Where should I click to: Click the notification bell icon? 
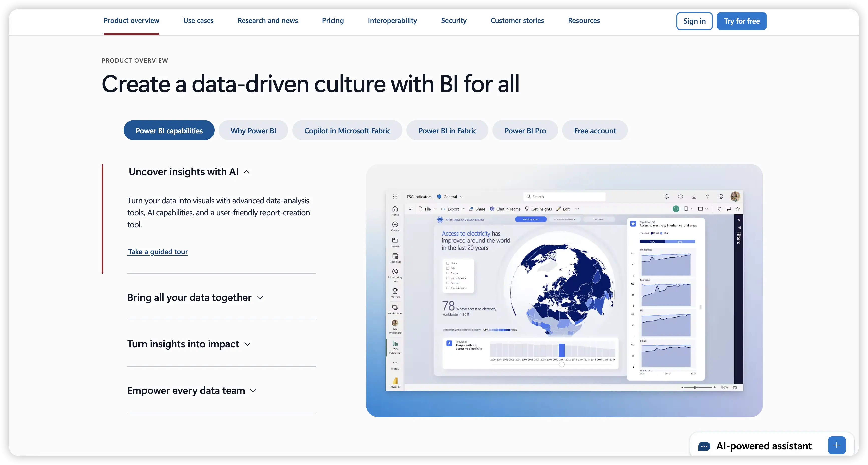click(666, 197)
